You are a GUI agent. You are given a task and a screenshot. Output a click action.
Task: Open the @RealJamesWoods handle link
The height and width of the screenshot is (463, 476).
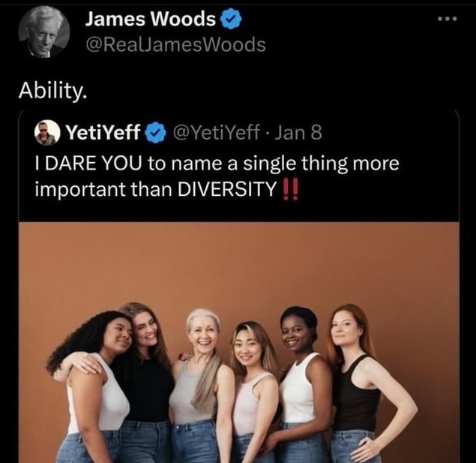point(175,45)
